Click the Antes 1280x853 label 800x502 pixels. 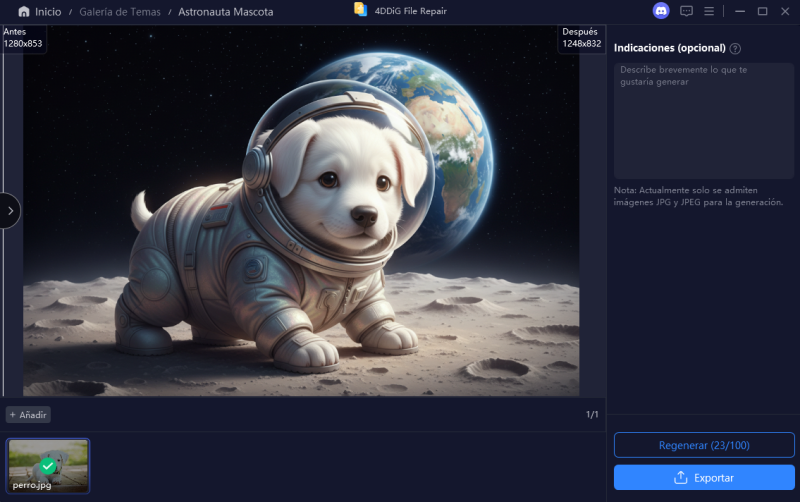pos(23,38)
